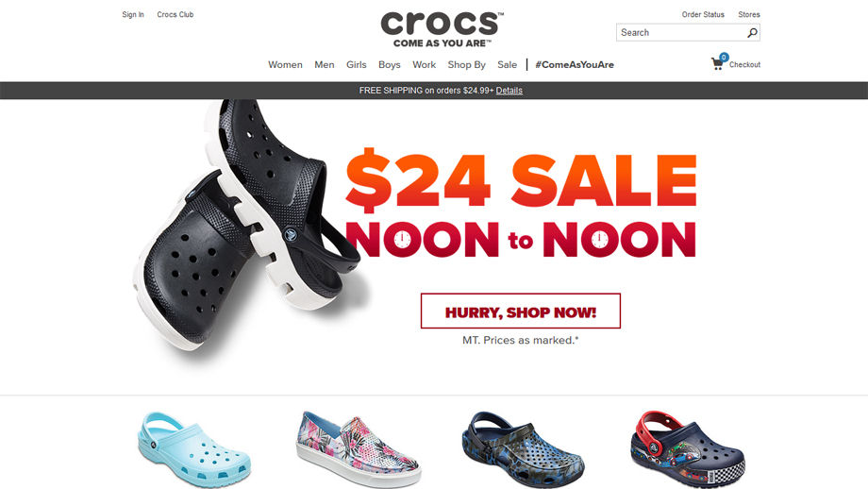This screenshot has height=489, width=868.
Task: Open the Women menu
Action: 285,65
